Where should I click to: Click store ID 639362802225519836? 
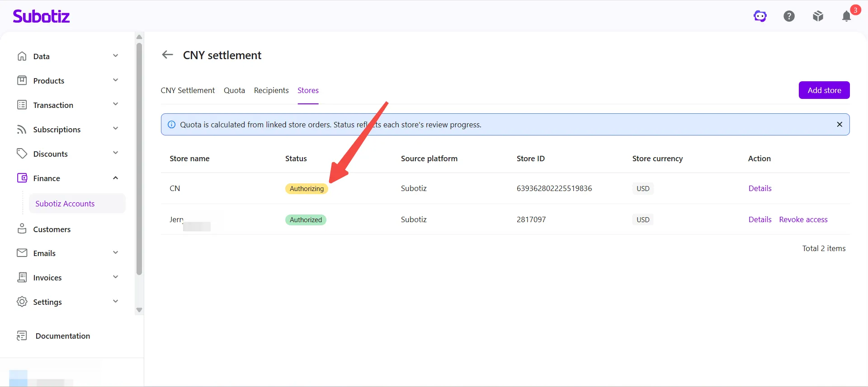pos(554,188)
